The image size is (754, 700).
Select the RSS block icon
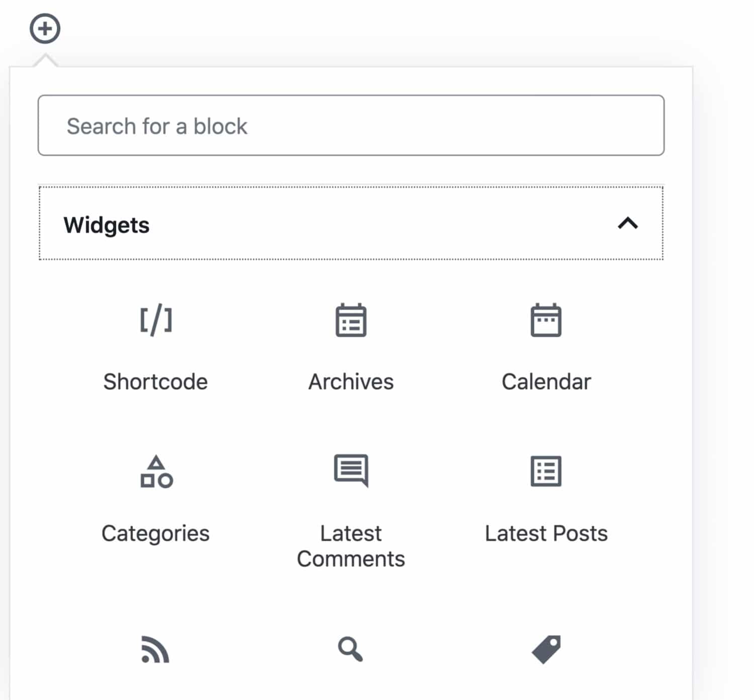(155, 650)
